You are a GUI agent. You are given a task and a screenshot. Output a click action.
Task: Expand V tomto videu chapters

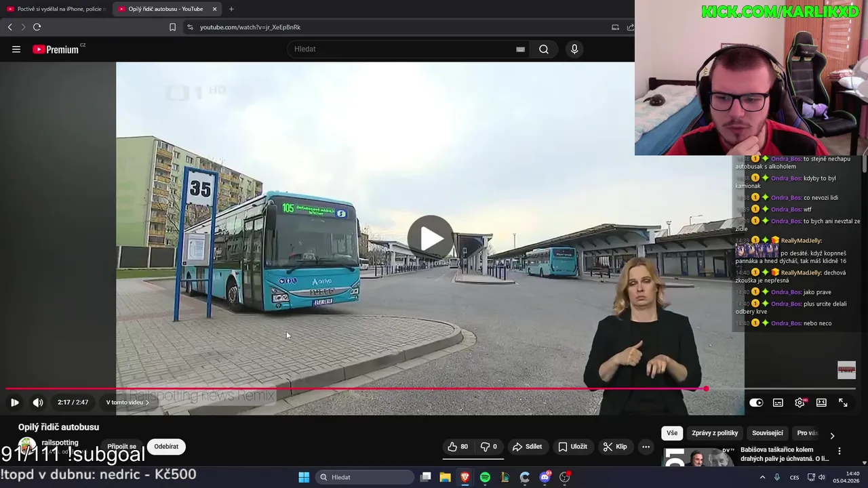tap(127, 403)
